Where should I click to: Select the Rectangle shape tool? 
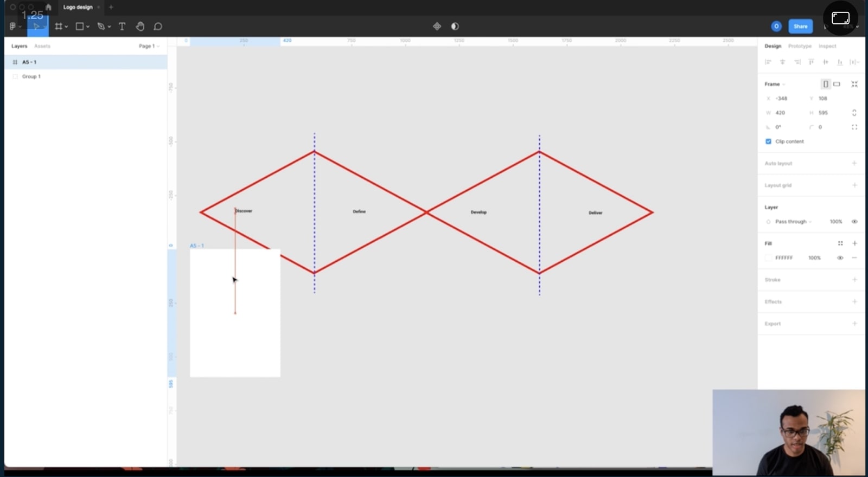(80, 27)
